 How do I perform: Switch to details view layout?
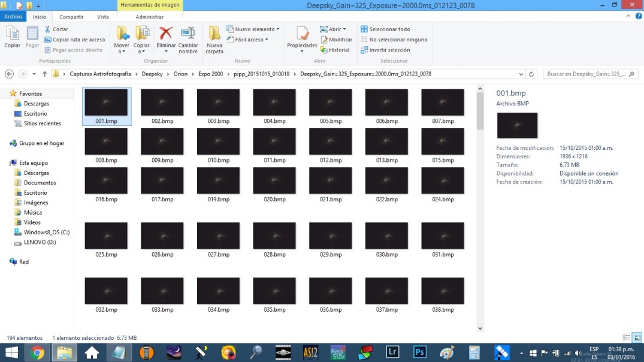[x=627, y=338]
